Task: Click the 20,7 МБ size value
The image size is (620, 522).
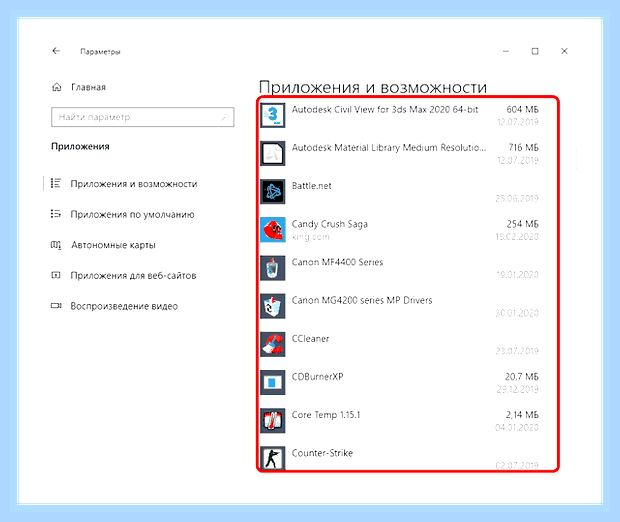Action: 522,377
